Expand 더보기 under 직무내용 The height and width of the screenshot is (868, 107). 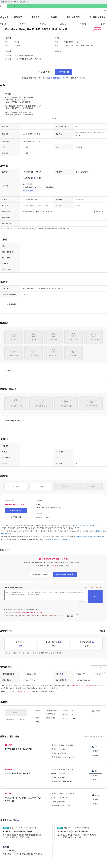coord(53,119)
